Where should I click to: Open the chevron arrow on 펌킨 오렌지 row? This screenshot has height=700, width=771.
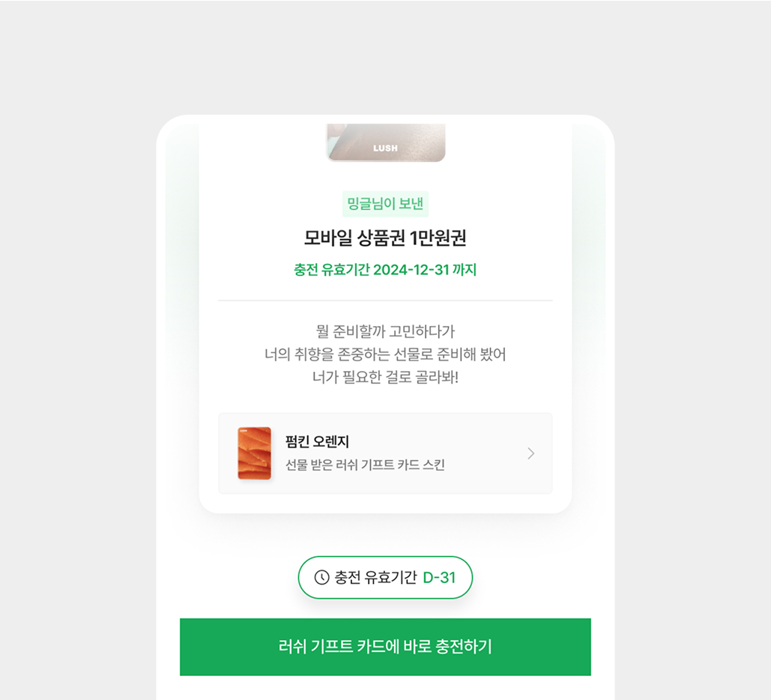click(530, 453)
